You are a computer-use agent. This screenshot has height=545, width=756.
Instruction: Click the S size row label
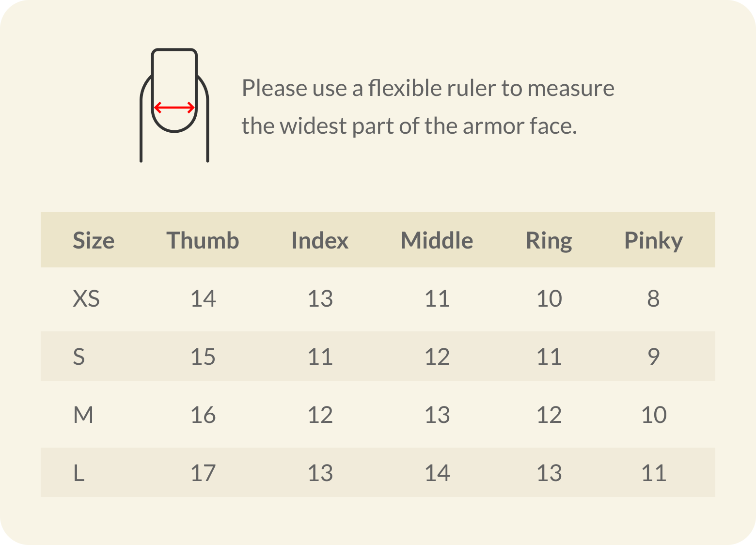[79, 357]
